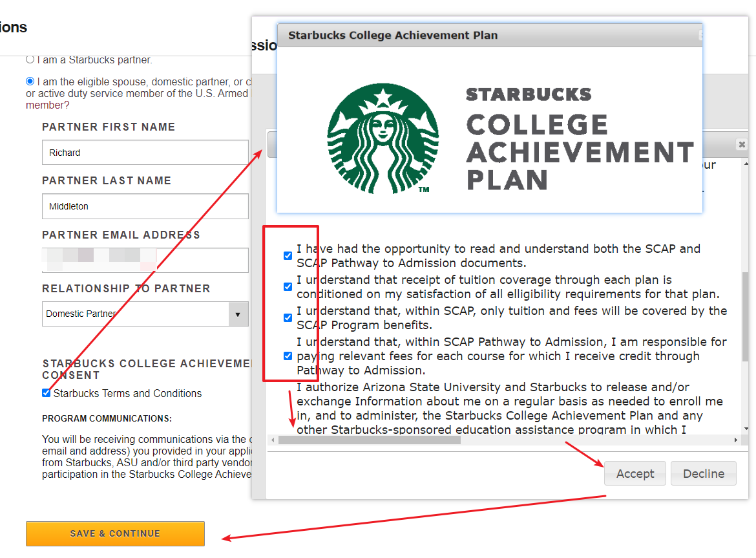This screenshot has width=756, height=558.
Task: Click the 'Starbucks College Achievement Plan' popup title bar
Action: point(490,35)
